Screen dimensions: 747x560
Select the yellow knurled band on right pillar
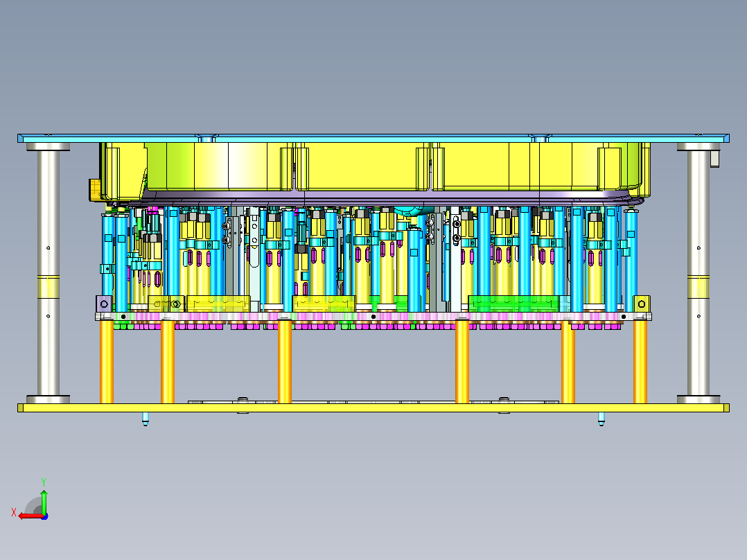[x=698, y=287]
